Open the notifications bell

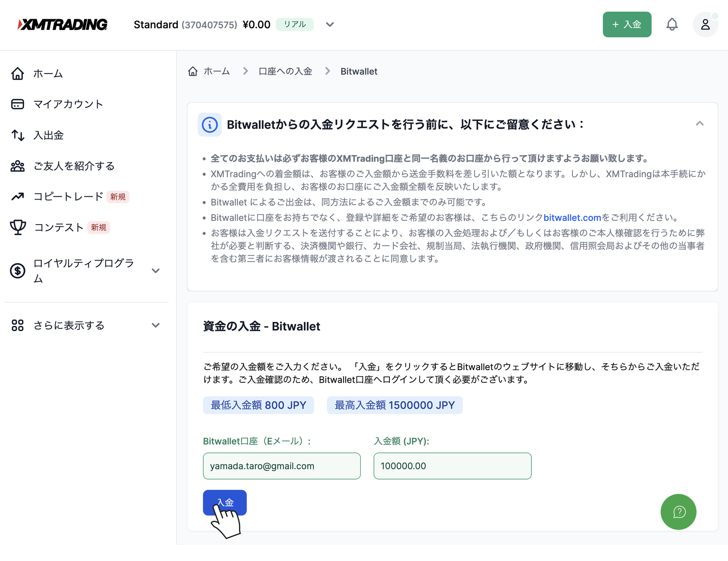pyautogui.click(x=672, y=25)
